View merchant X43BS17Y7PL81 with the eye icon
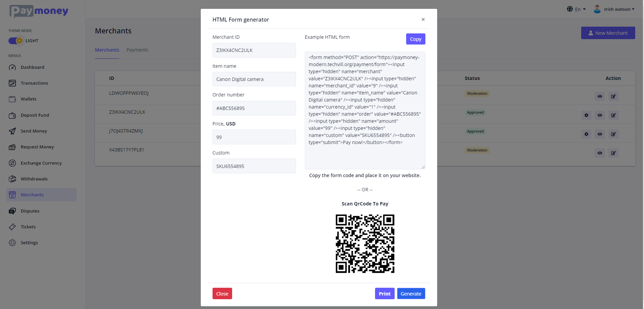 pos(600,153)
